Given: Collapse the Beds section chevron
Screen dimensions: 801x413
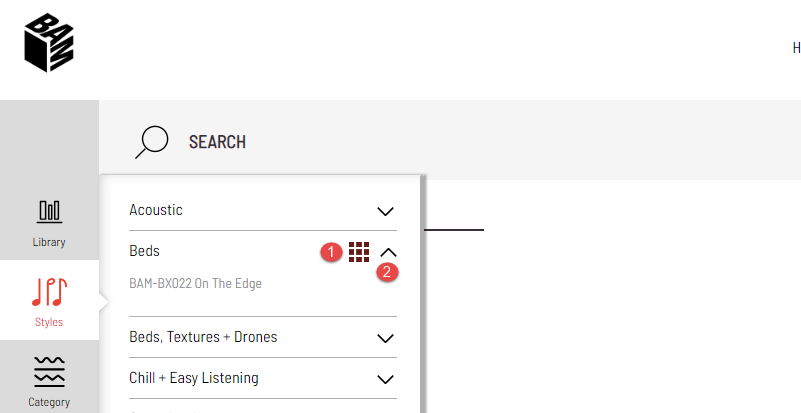Looking at the screenshot, I should click(x=388, y=252).
